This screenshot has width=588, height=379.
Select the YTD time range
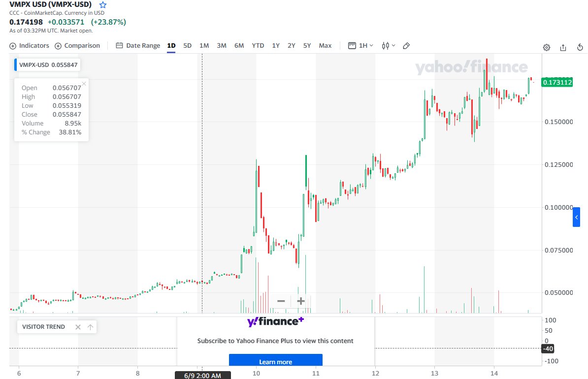click(258, 46)
